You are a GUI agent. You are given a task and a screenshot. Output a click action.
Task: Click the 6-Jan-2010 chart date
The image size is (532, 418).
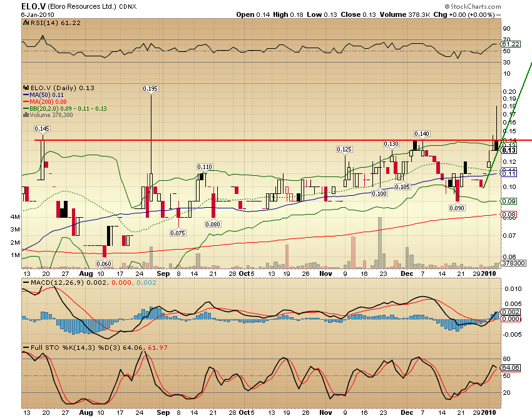click(38, 14)
